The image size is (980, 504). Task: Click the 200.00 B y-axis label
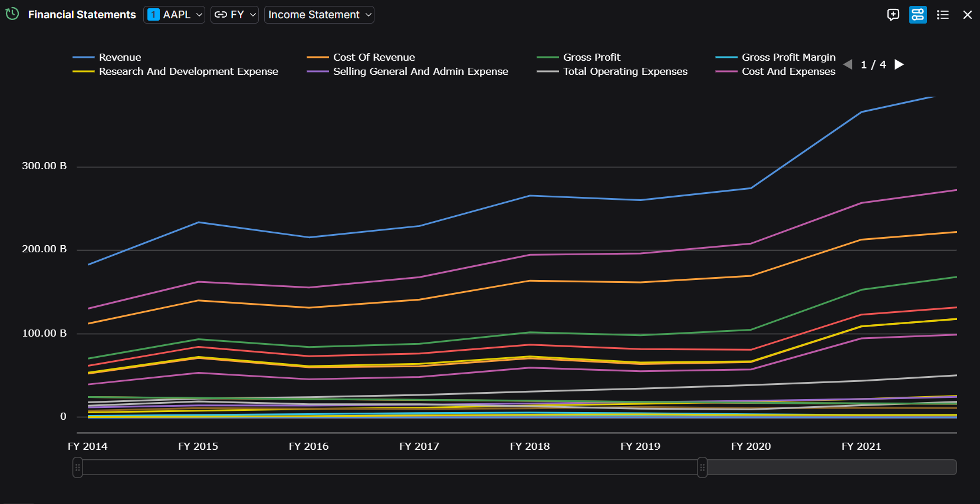point(44,249)
